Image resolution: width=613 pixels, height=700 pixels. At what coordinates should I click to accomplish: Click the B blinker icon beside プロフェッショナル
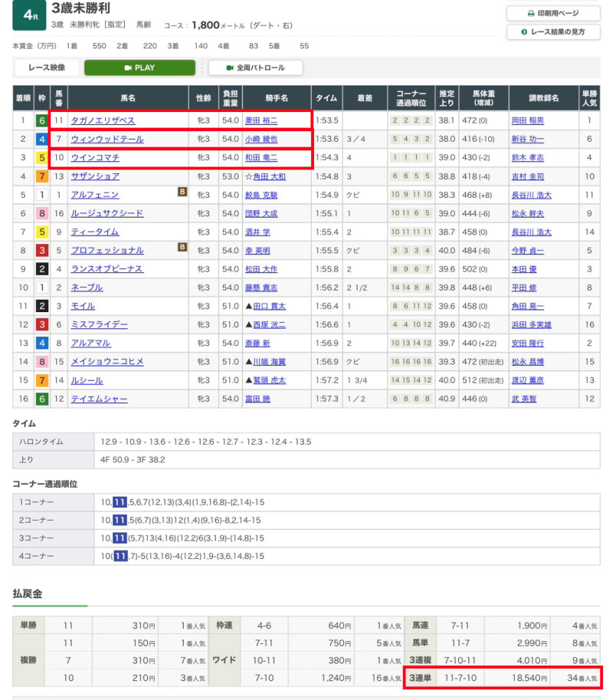(182, 247)
